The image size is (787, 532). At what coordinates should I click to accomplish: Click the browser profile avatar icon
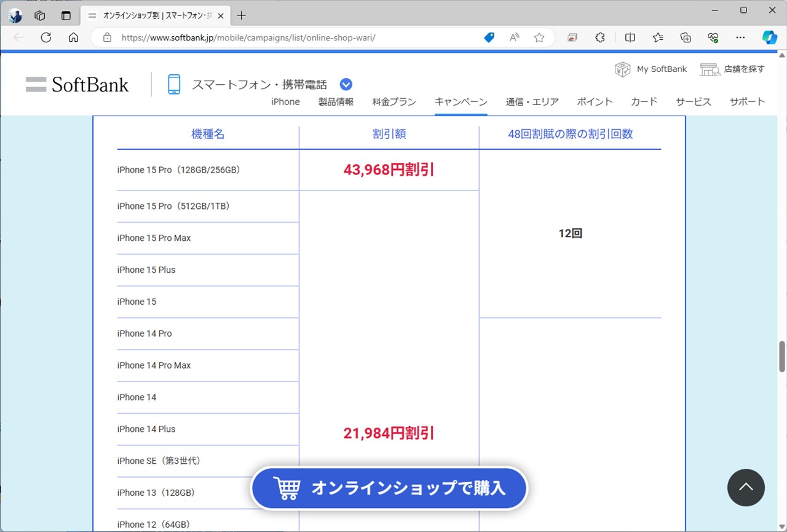tap(15, 15)
